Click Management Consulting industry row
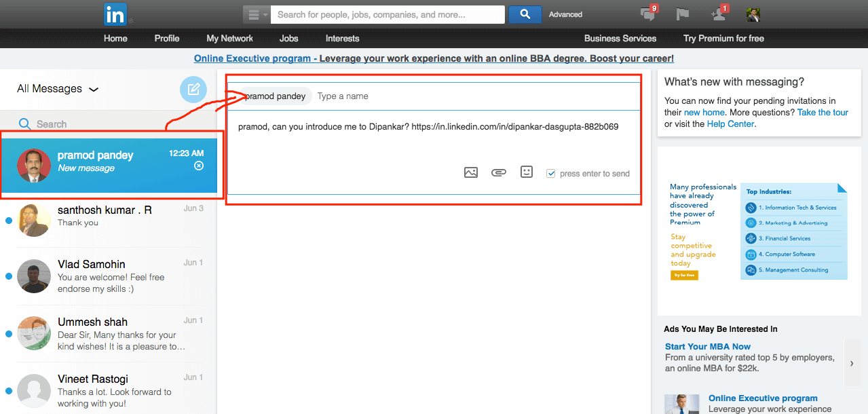868x414 pixels. (x=794, y=269)
